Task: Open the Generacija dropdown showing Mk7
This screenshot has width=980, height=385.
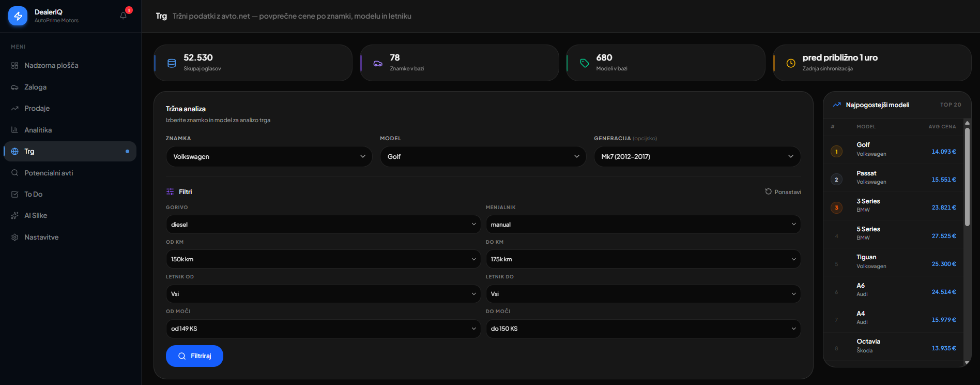Action: click(x=697, y=157)
